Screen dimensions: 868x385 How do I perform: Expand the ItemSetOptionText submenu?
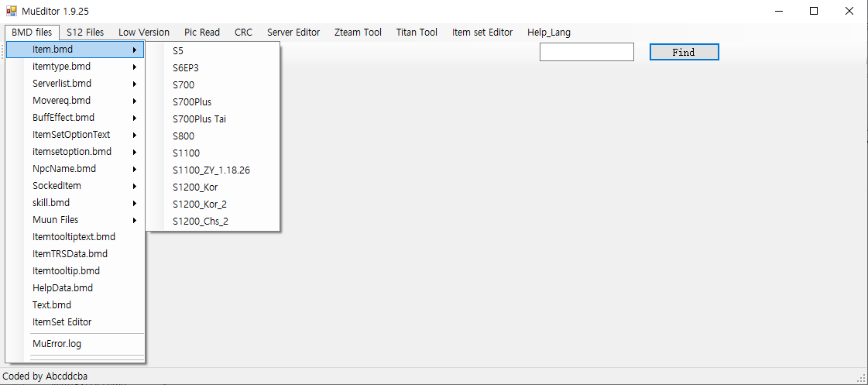coord(75,135)
